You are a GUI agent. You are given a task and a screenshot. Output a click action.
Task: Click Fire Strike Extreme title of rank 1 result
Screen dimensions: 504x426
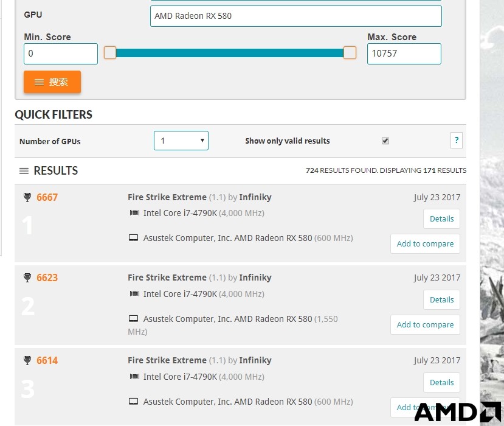(x=167, y=197)
